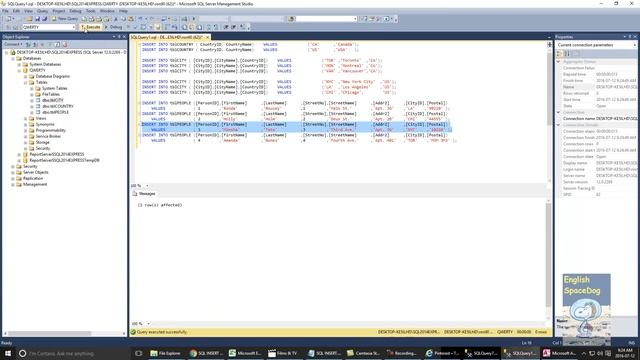
Task: Open Films & TV from the taskbar
Action: pos(282,353)
